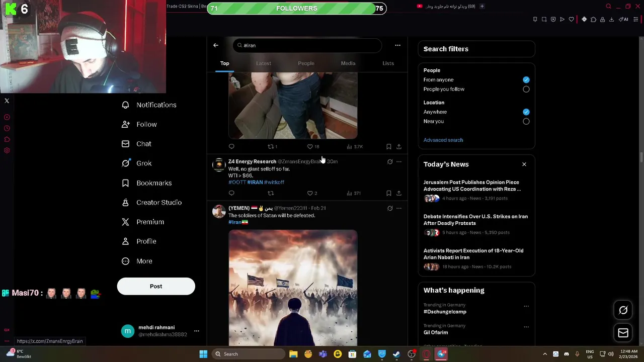Open the #OOTT hashtag
The image size is (644, 362).
237,182
